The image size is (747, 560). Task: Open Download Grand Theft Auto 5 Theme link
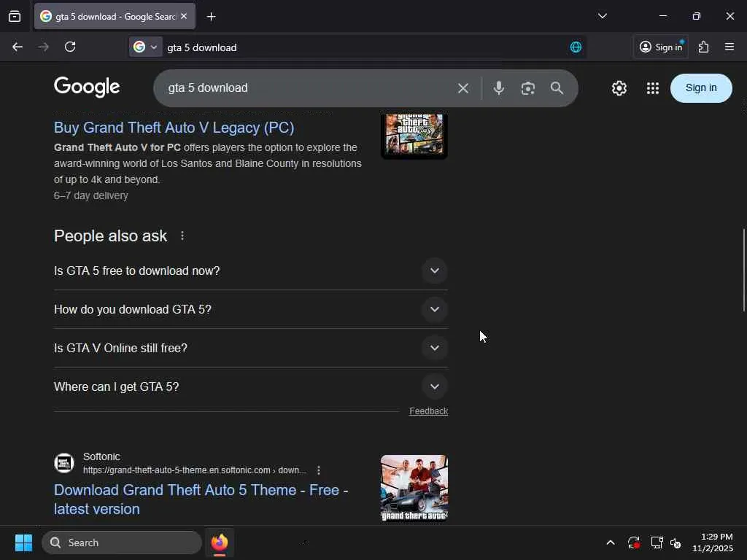201,499
